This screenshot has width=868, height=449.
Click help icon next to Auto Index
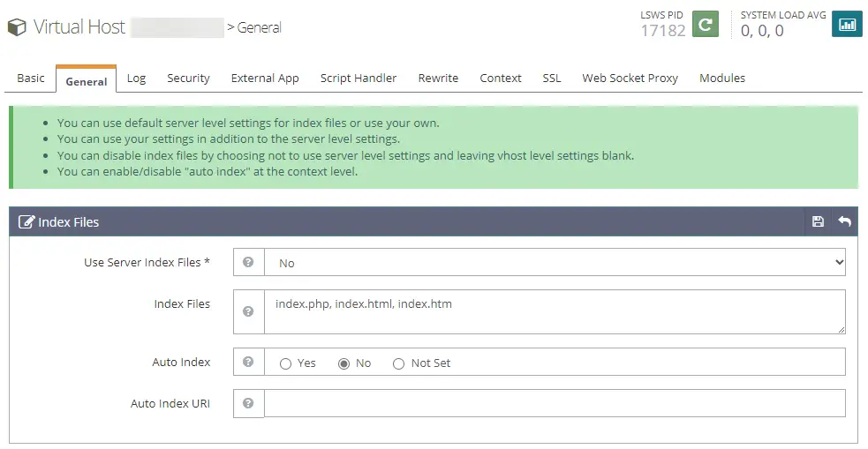click(249, 362)
